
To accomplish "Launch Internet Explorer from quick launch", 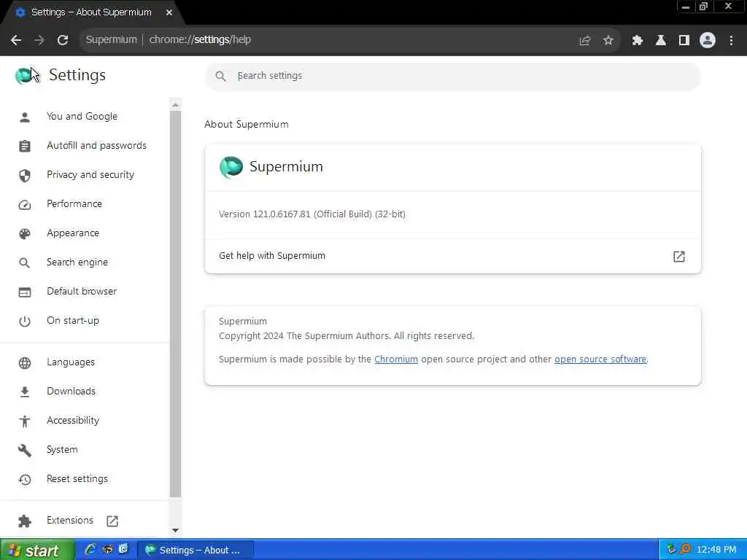I will coord(90,550).
